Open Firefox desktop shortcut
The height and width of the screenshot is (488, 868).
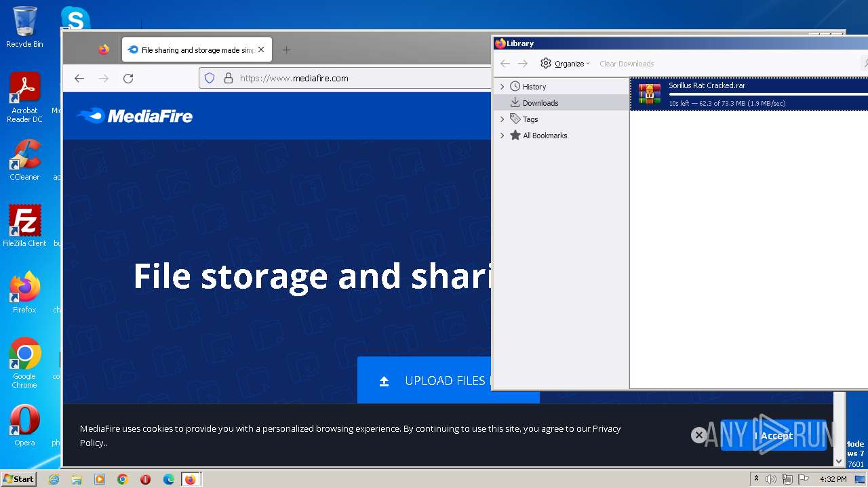tap(24, 293)
